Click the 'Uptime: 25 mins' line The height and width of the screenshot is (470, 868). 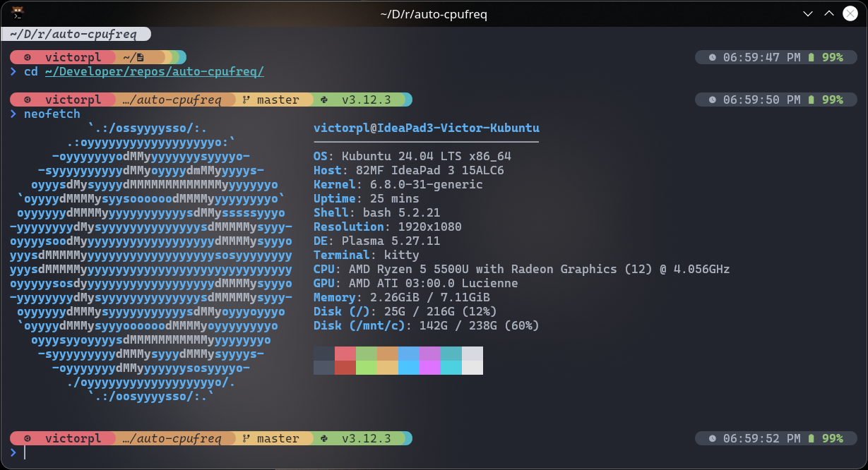367,198
